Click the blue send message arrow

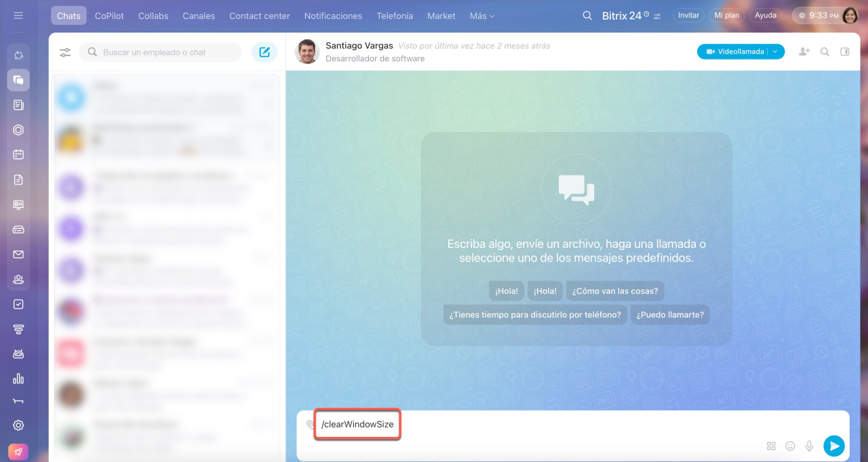click(834, 446)
